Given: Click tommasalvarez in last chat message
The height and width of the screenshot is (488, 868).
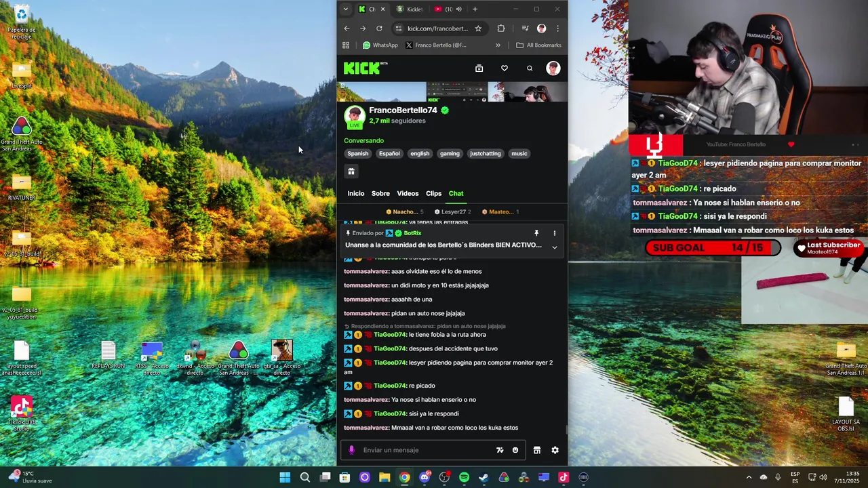Looking at the screenshot, I should tap(366, 428).
